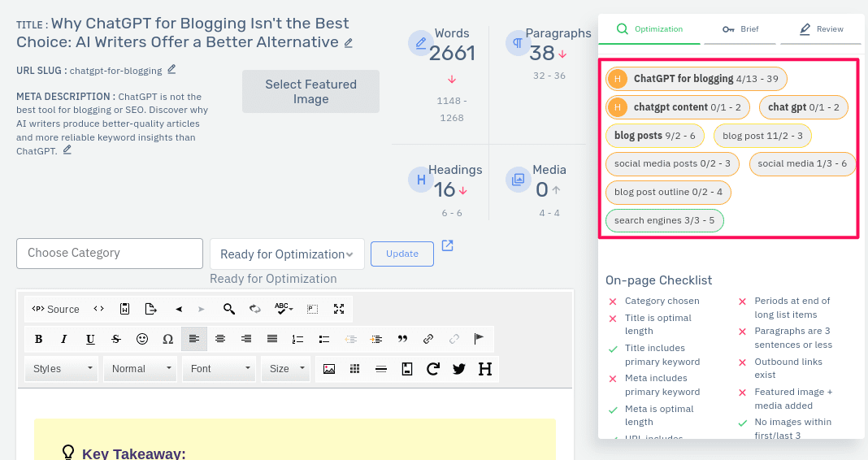868x460 pixels.
Task: Insert special character with Omega icon
Action: pyautogui.click(x=167, y=339)
